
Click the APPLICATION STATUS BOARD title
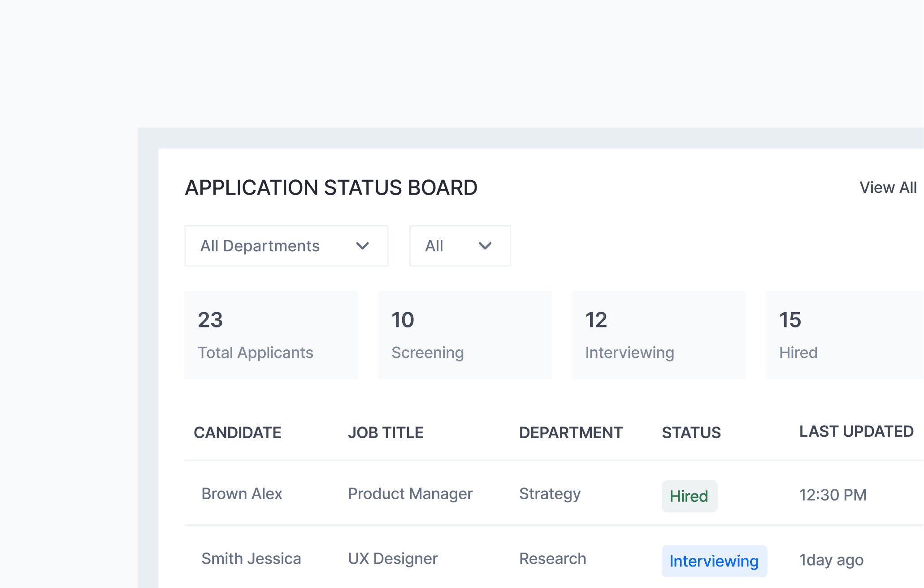(331, 187)
